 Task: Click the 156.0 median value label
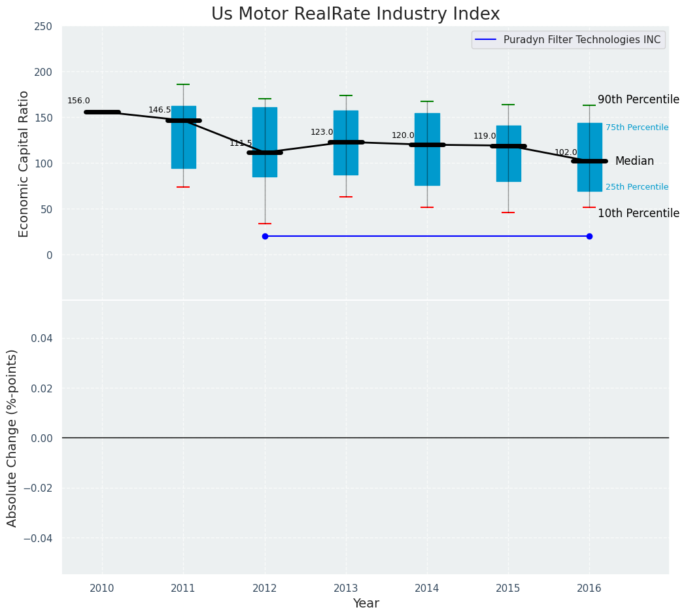click(78, 101)
